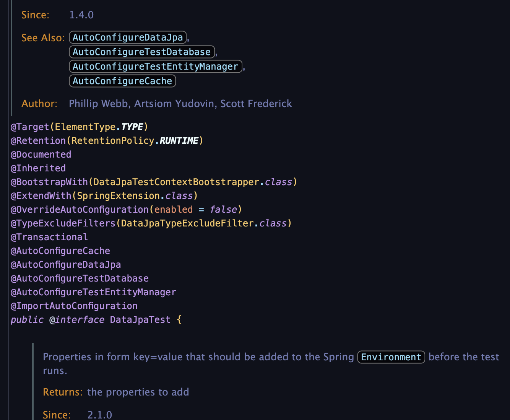Click the false value in @OverrideAutoConfiguration
Viewport: 510px width, 420px height.
[x=223, y=210]
